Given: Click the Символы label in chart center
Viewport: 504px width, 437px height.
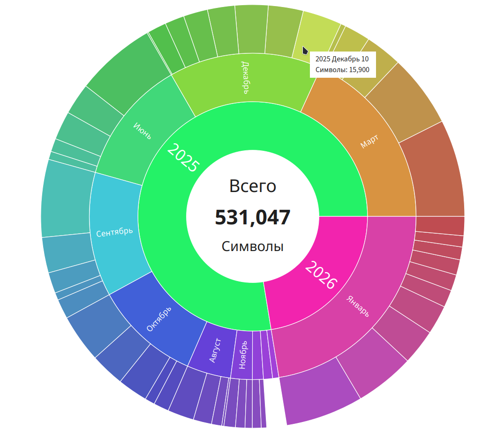Looking at the screenshot, I should point(253,246).
